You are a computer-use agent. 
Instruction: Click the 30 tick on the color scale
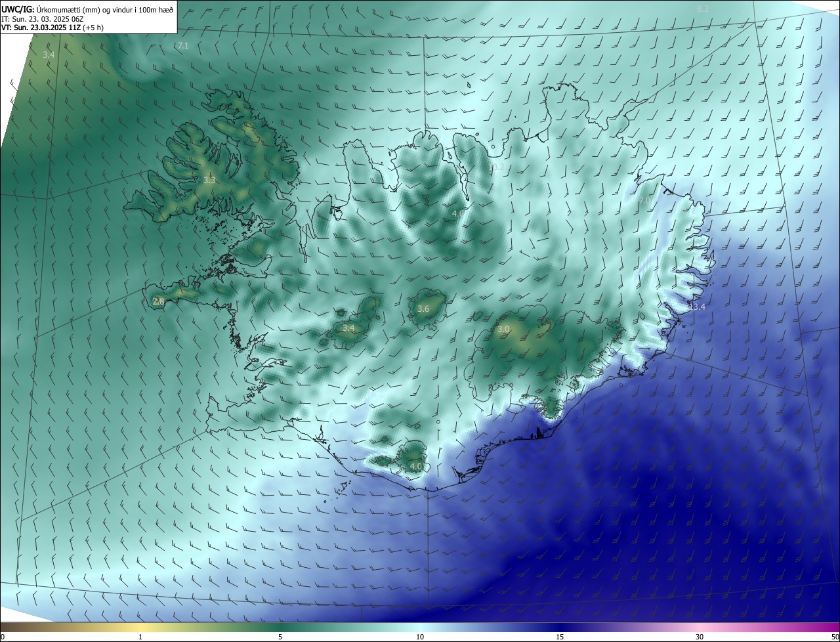700,637
